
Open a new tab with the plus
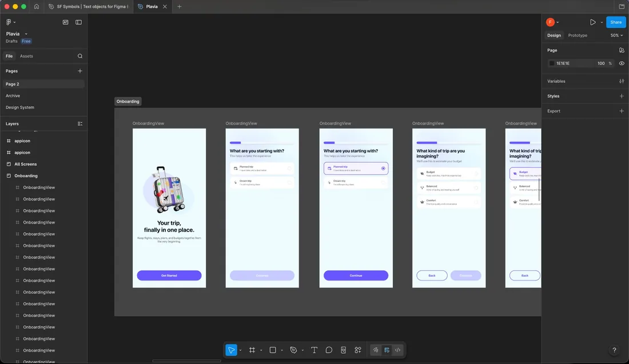(180, 6)
